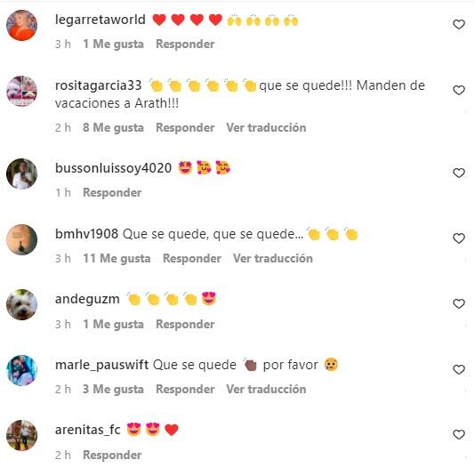This screenshot has height=476, width=475.
Task: Open andeguzm's dog avatar
Action: tap(22, 304)
